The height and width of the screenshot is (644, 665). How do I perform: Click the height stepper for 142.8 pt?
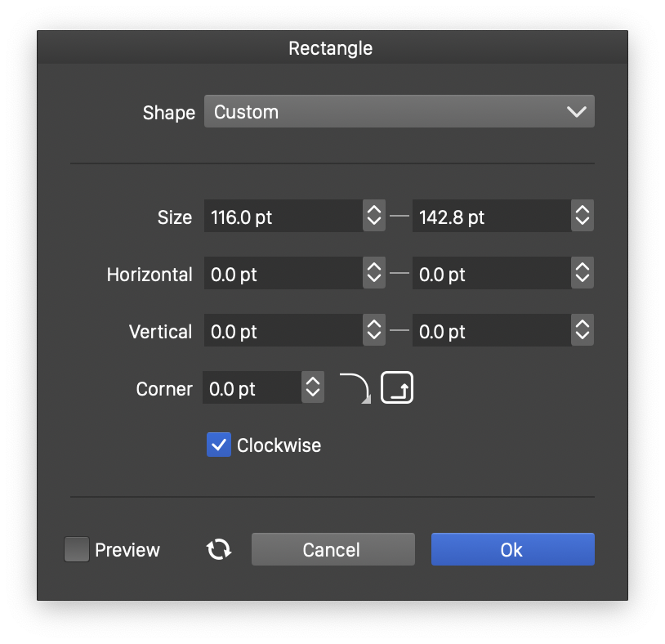click(x=582, y=217)
